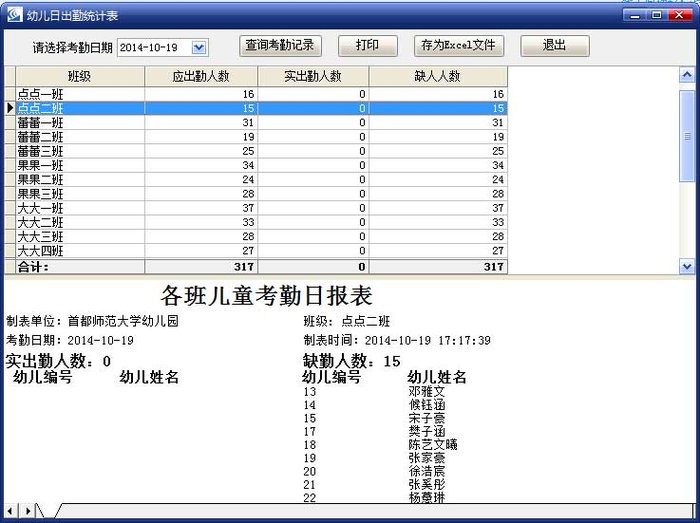Click the 班级 column header
Screen dimensions: 700x523
pos(80,76)
